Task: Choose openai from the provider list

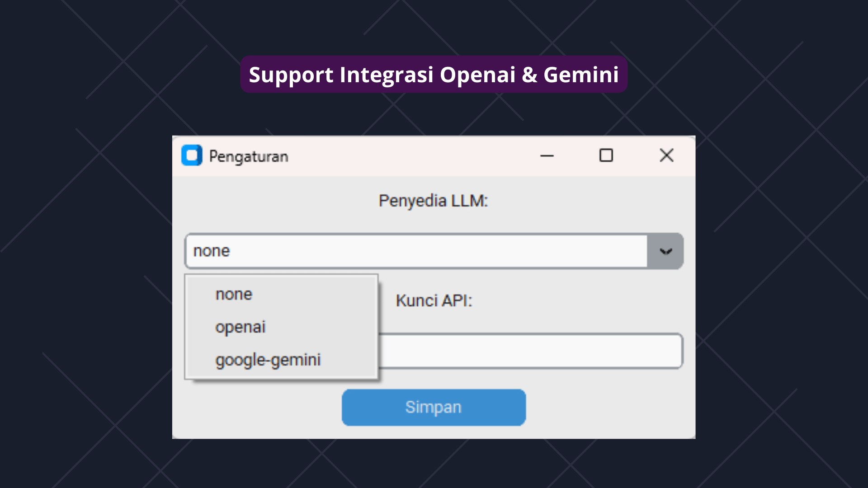Action: tap(241, 327)
